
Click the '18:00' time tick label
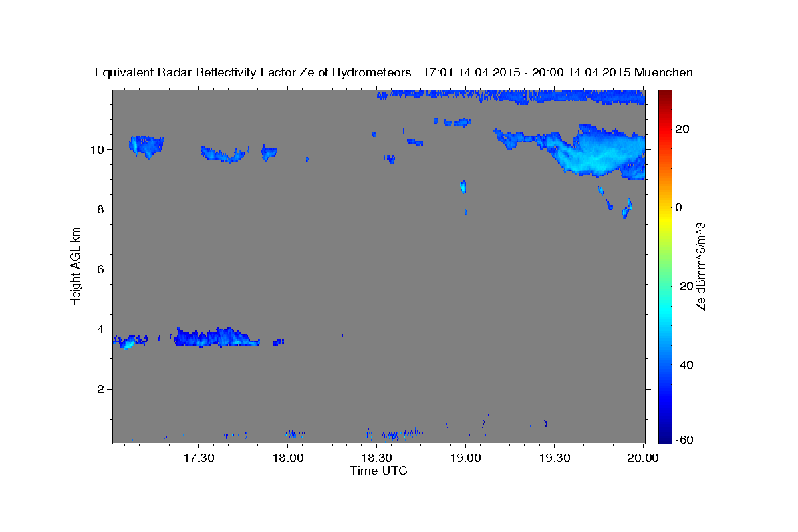pos(288,458)
